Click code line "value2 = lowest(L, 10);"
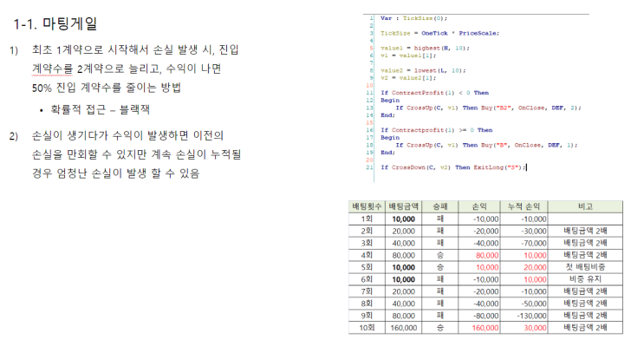 point(423,70)
